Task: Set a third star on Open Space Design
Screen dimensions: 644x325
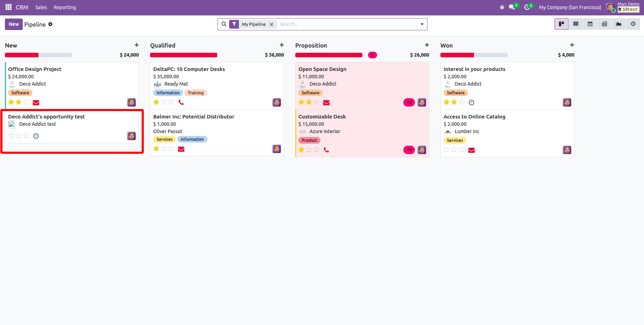Action: [x=316, y=102]
